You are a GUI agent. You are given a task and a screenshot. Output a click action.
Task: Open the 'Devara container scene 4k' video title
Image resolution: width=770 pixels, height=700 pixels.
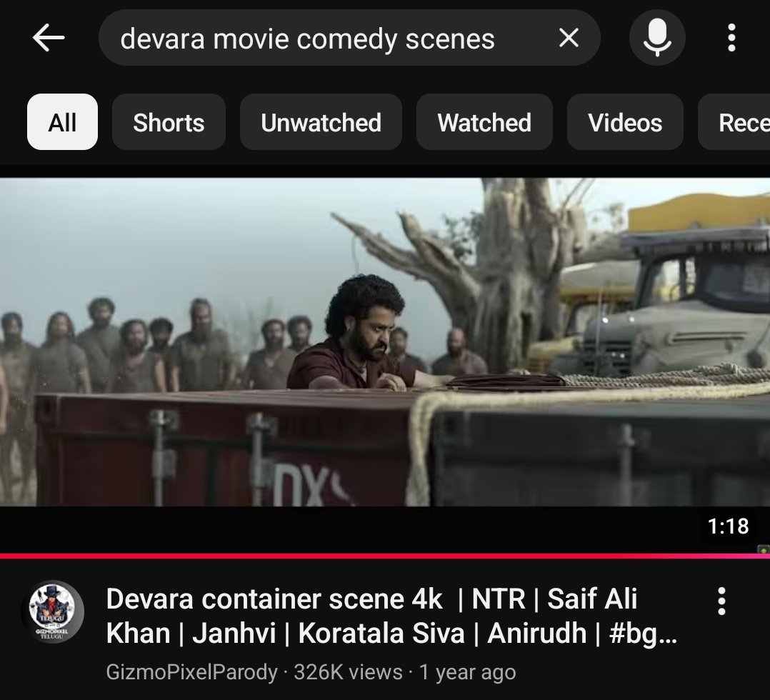(x=391, y=616)
